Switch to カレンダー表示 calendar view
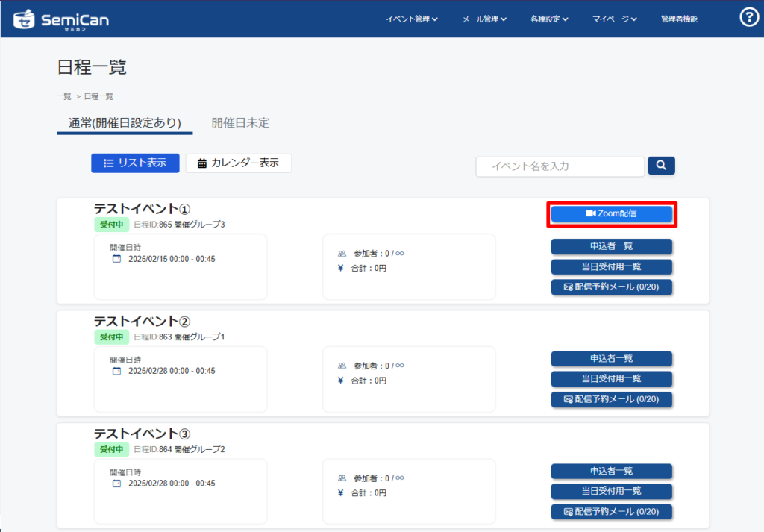The image size is (764, 532). coord(238,163)
